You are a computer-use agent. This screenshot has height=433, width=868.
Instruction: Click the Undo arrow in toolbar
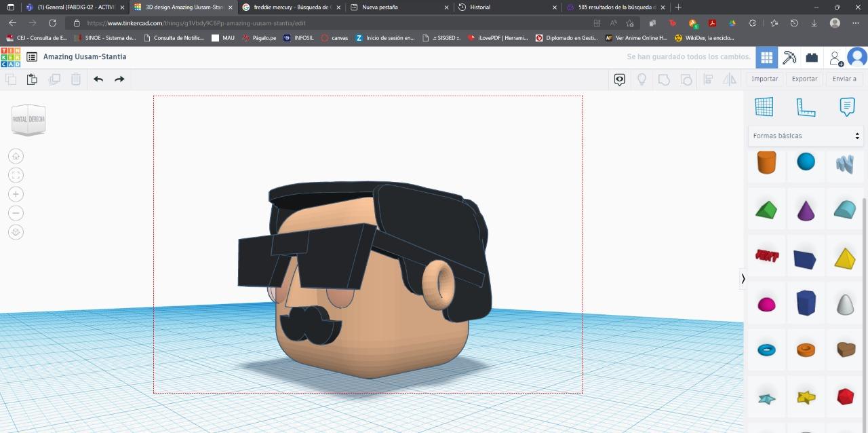point(98,79)
